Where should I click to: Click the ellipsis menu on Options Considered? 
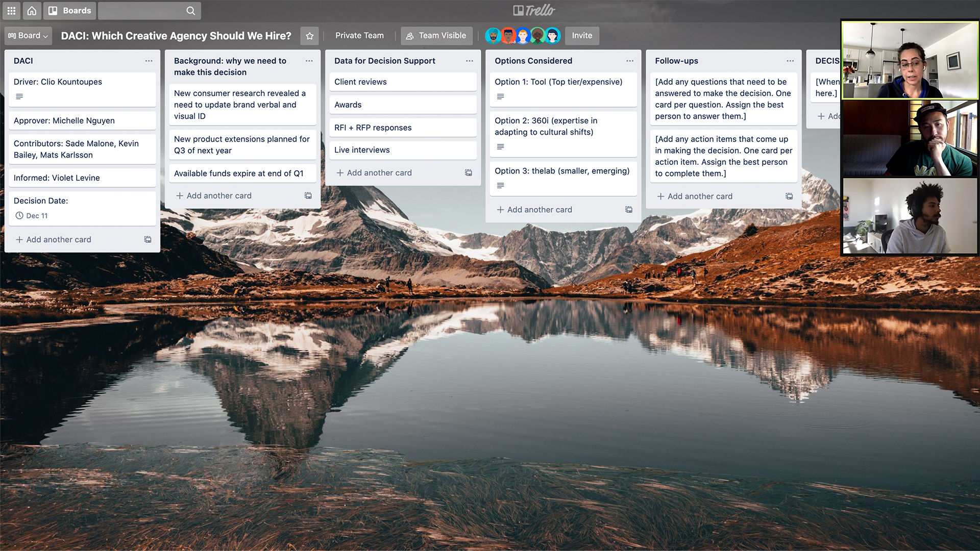[628, 61]
